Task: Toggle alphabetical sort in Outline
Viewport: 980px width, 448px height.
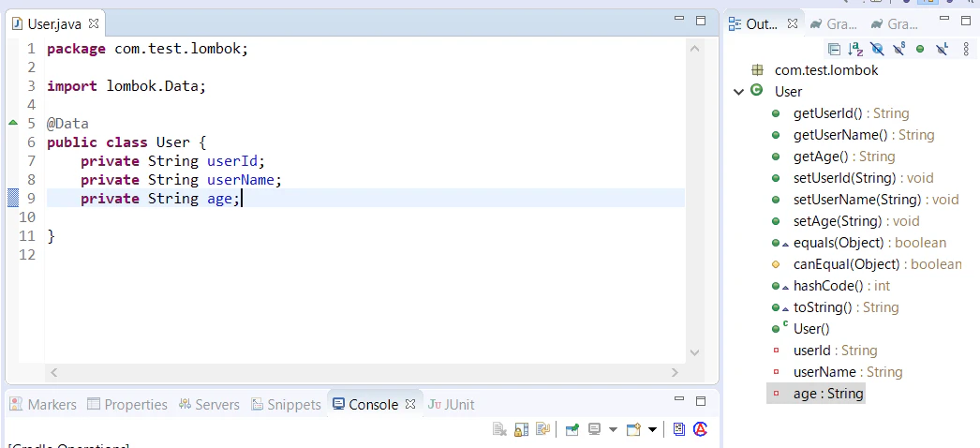Action: 855,49
